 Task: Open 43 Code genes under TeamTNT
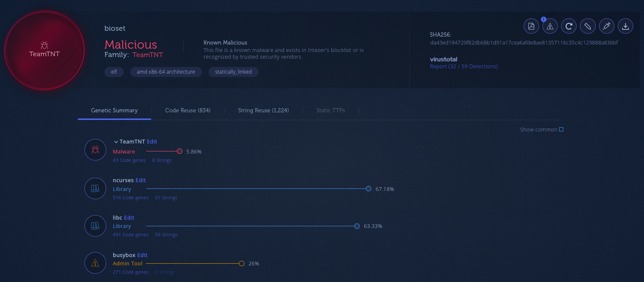[x=129, y=160]
